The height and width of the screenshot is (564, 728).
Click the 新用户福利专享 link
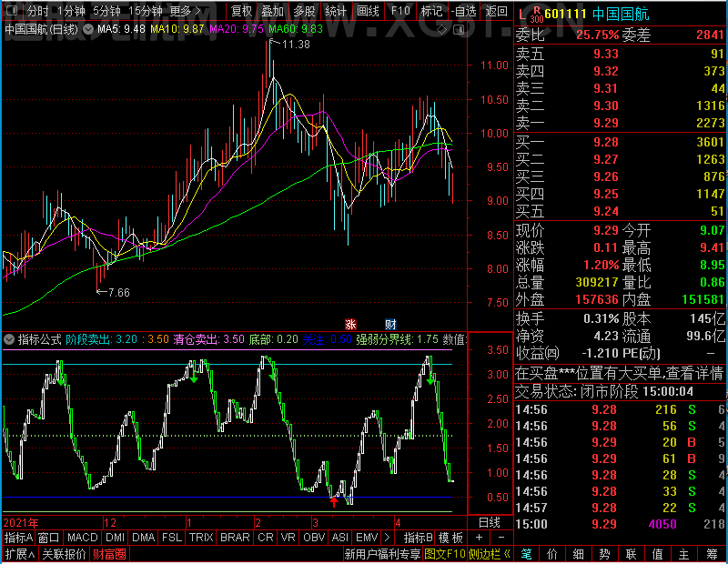point(382,554)
